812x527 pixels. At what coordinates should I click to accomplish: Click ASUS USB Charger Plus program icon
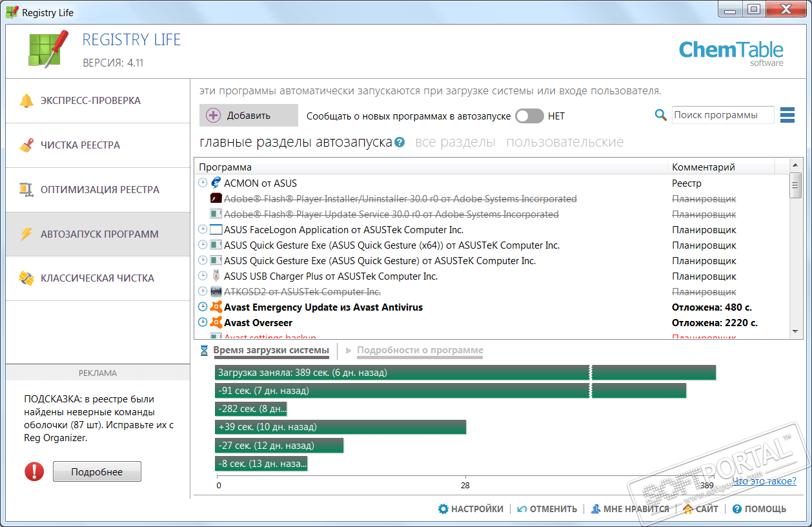click(x=216, y=276)
